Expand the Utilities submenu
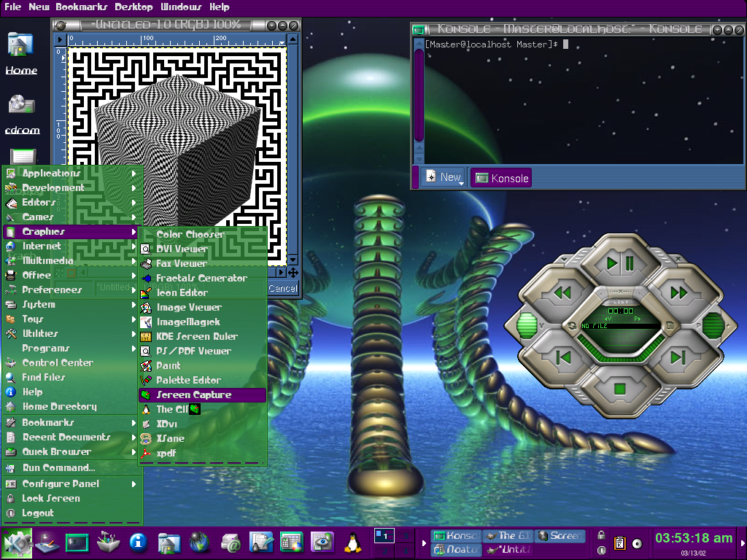Image resolution: width=747 pixels, height=560 pixels. tap(71, 334)
